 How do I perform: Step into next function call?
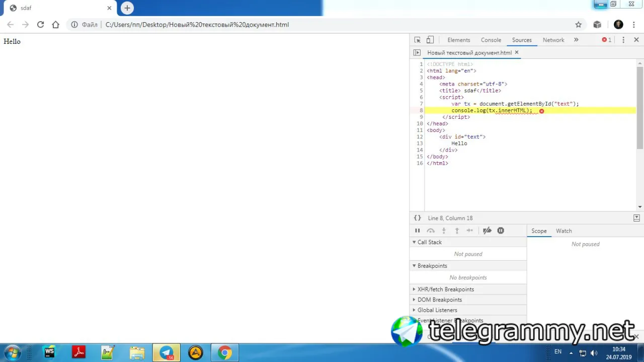tap(444, 231)
